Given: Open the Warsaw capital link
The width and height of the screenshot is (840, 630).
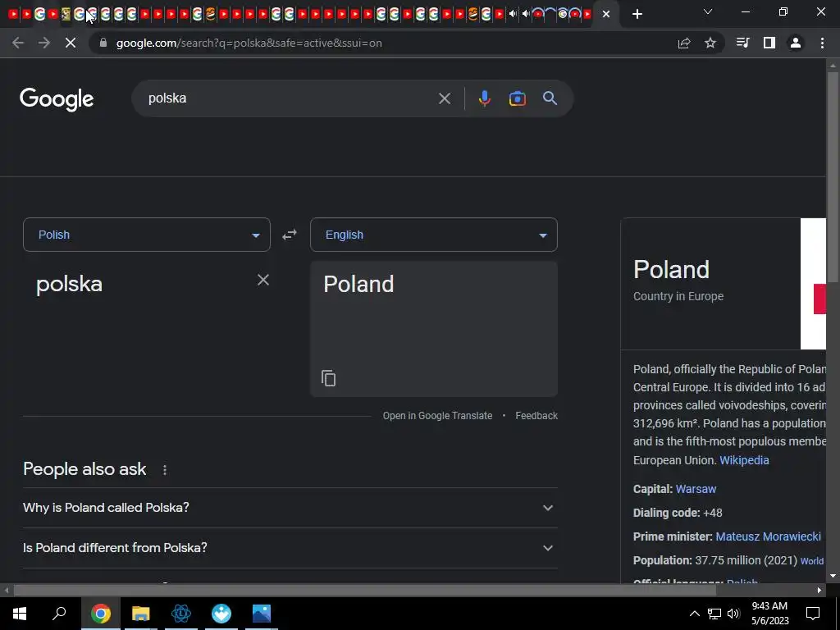Looking at the screenshot, I should pyautogui.click(x=696, y=489).
